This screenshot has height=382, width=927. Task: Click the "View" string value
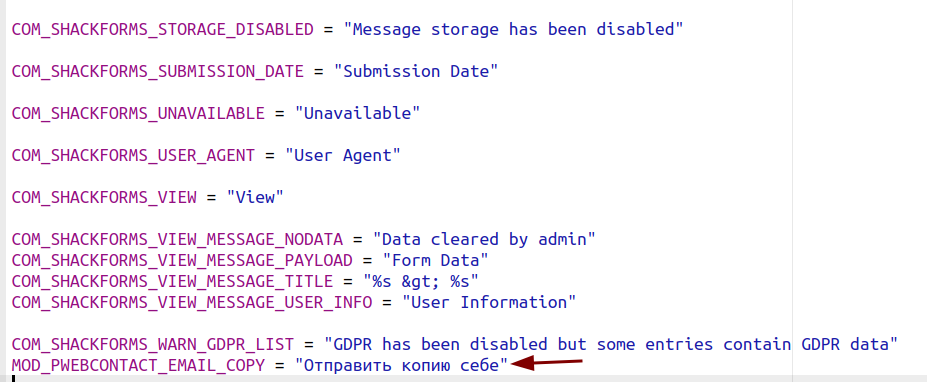pos(255,198)
